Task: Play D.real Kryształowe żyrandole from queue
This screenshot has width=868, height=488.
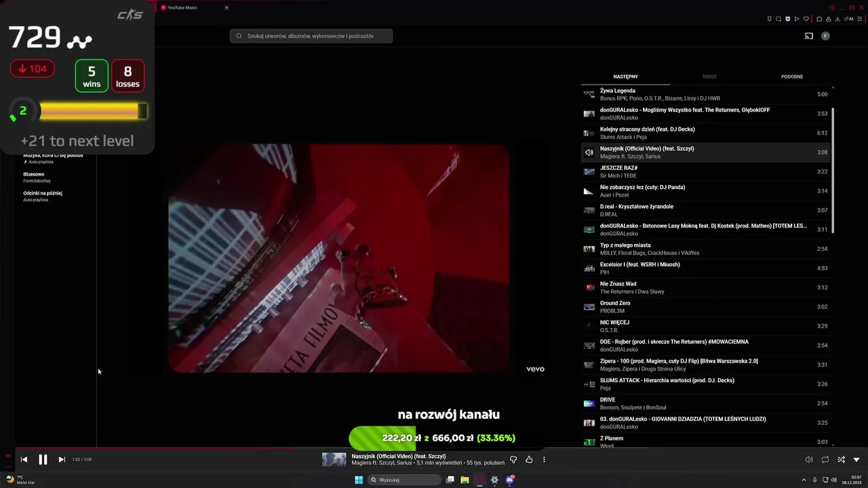Action: pyautogui.click(x=705, y=210)
